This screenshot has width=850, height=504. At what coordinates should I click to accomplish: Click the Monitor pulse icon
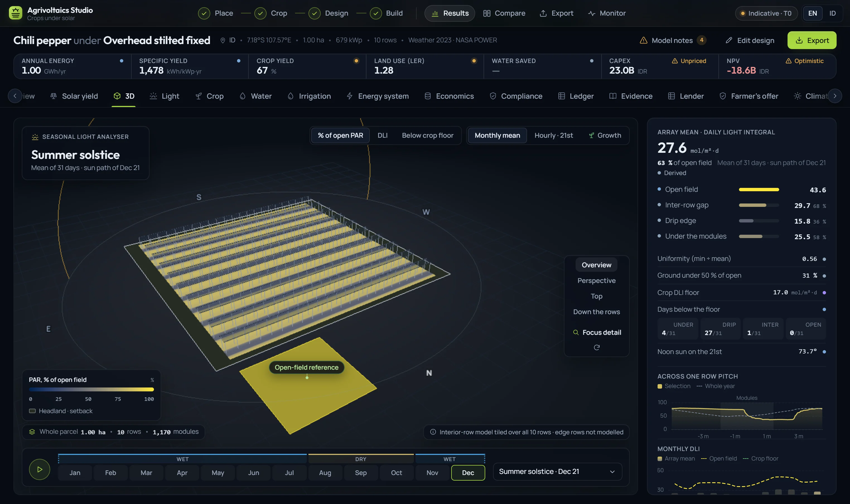pos(591,13)
